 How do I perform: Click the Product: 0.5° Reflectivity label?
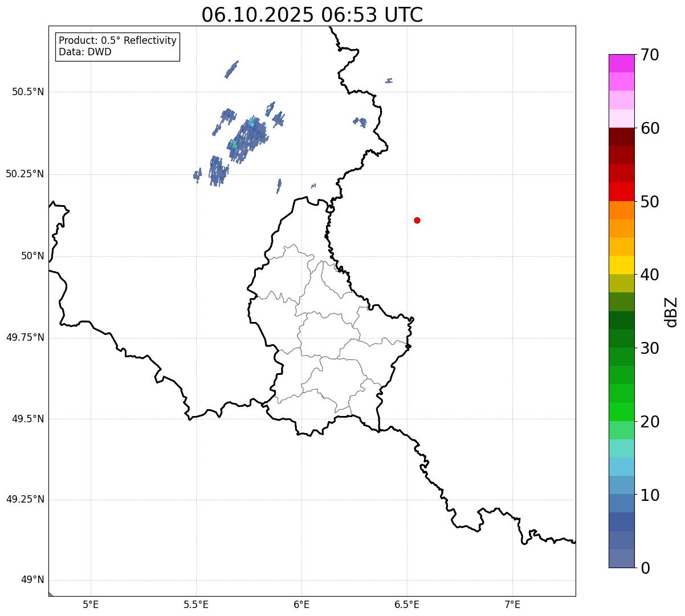(117, 41)
